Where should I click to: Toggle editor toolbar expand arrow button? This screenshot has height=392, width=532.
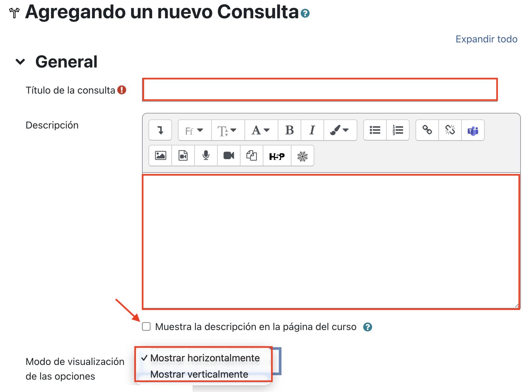click(160, 130)
